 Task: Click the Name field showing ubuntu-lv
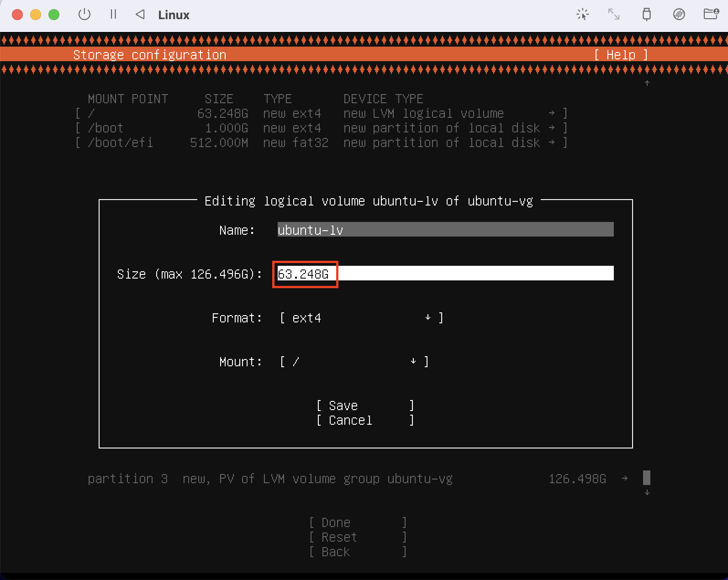[x=445, y=230]
